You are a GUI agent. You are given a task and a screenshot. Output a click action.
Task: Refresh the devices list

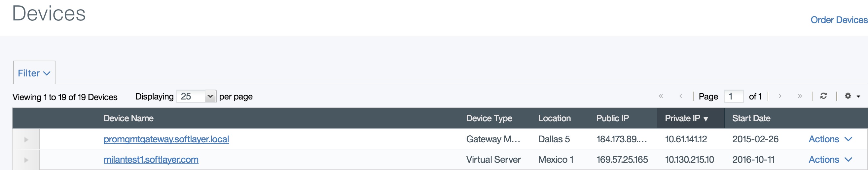click(823, 96)
